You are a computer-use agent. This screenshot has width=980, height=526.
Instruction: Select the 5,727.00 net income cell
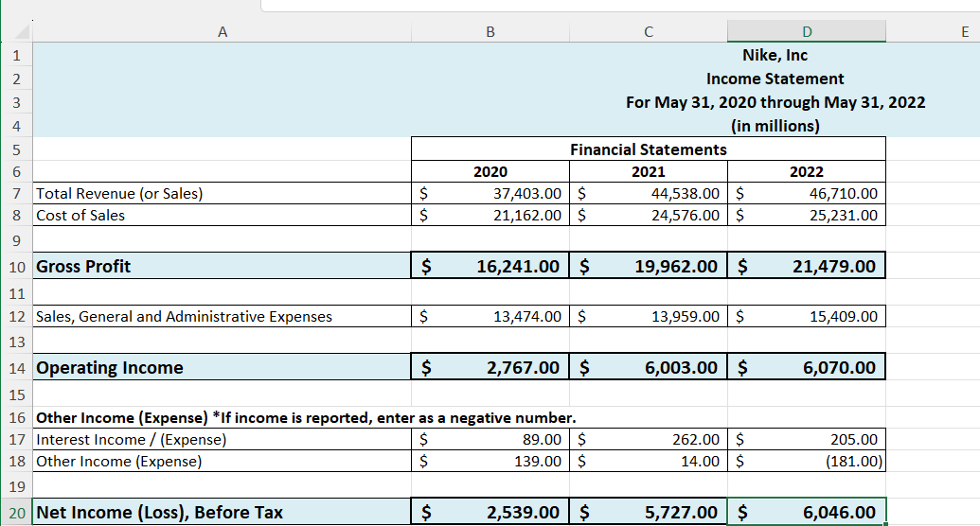pos(649,512)
